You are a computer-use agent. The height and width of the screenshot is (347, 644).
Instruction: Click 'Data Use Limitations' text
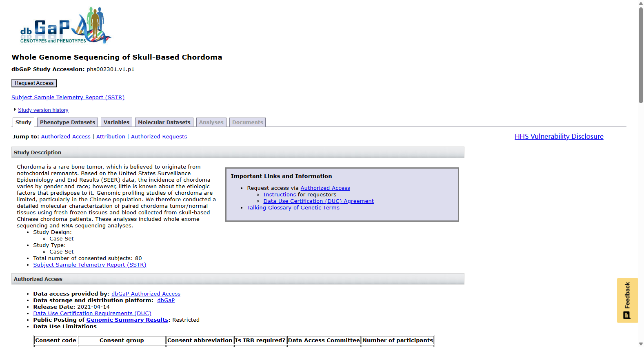point(65,327)
